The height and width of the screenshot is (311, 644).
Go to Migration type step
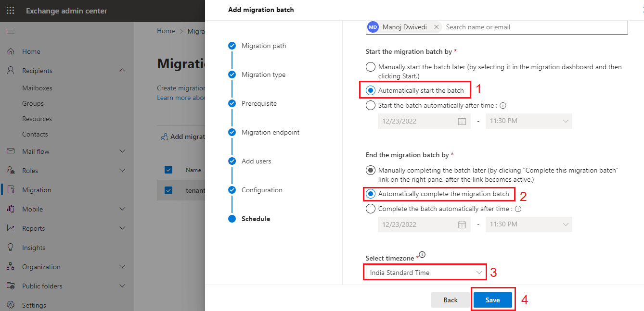click(263, 75)
